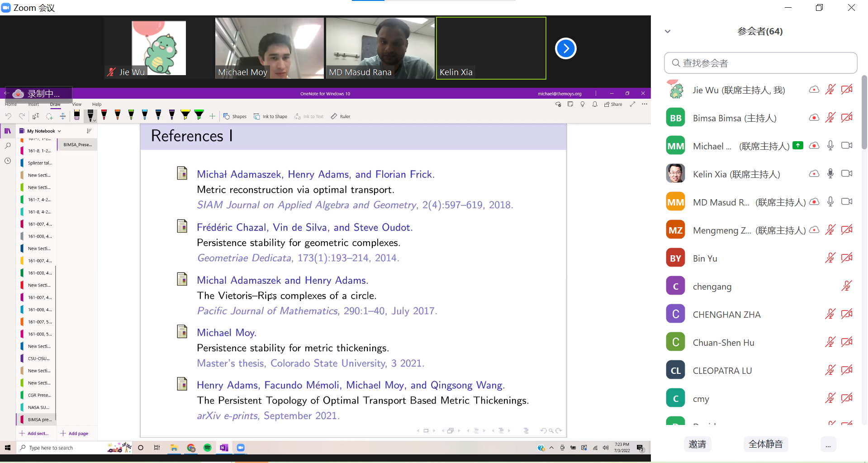This screenshot has width=868, height=463.
Task: Click MD Masud Rana video thumbnail
Action: 380,48
